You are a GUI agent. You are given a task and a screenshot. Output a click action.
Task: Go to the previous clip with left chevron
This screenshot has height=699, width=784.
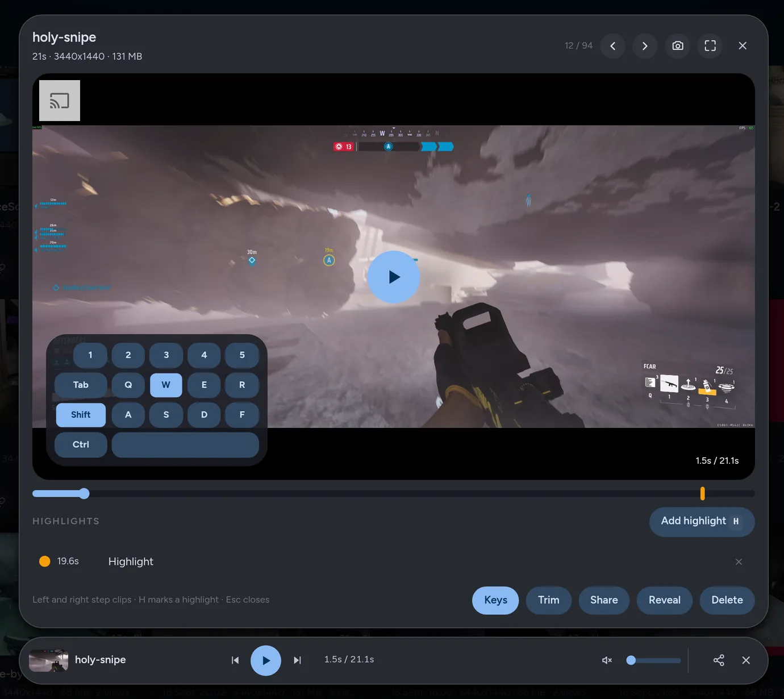[612, 46]
